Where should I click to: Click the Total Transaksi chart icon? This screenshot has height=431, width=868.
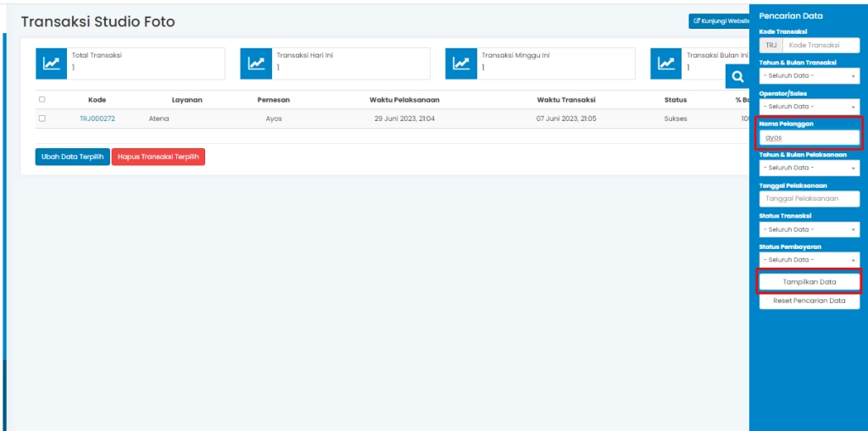click(x=52, y=64)
